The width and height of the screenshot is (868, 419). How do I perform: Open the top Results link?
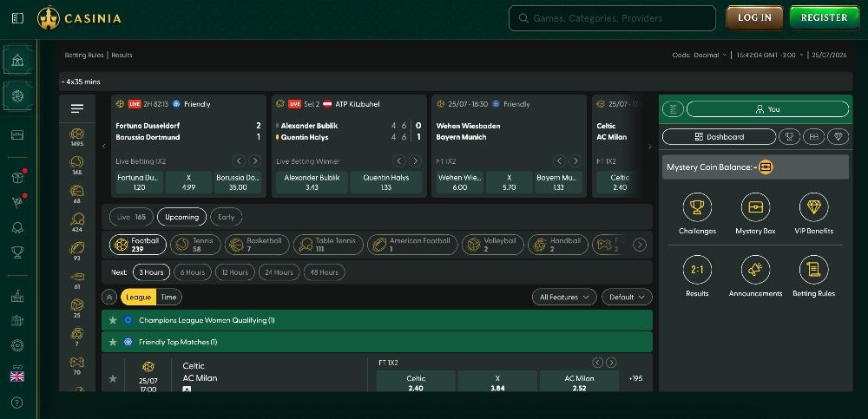[122, 56]
